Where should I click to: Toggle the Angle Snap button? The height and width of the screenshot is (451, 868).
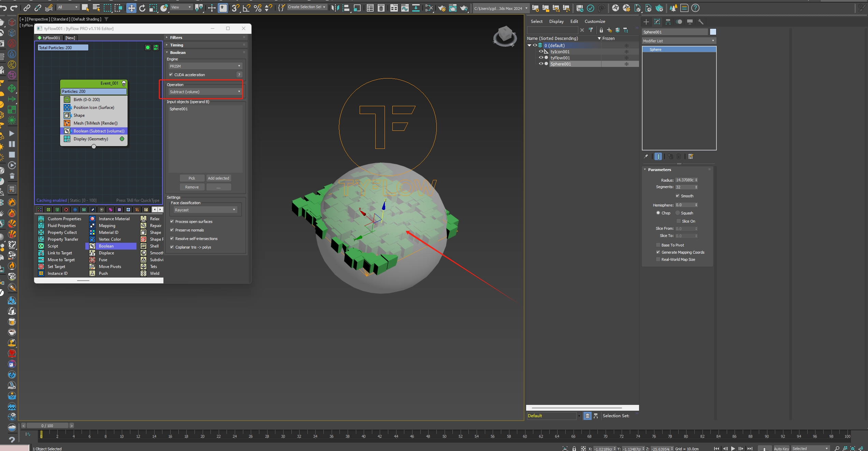(246, 8)
